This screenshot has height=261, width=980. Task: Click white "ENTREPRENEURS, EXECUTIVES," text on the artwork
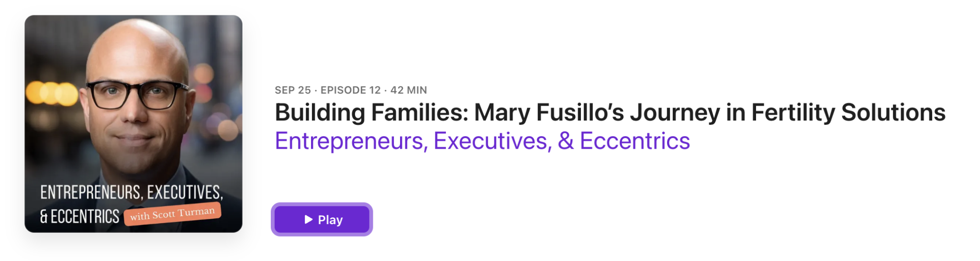click(x=131, y=192)
